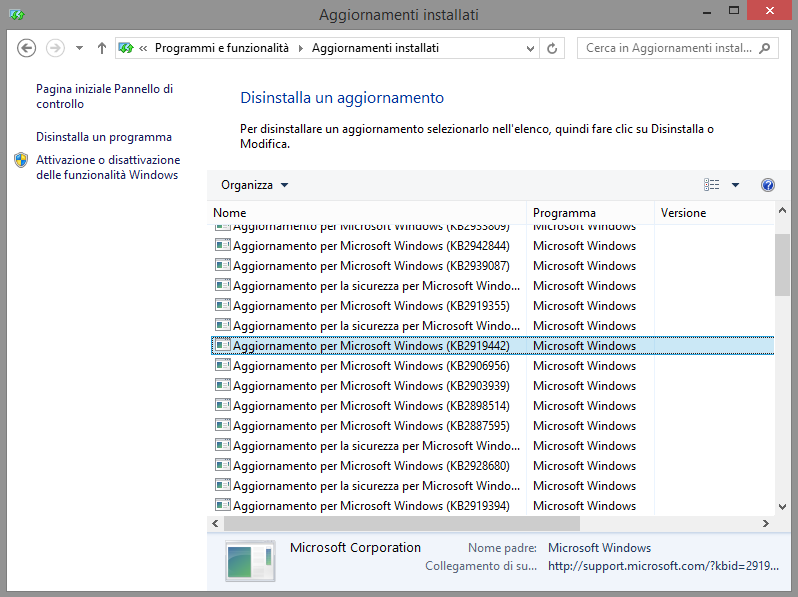Screen dimensions: 798x597
Task: Click the Microsoft Corporation publisher text
Action: coord(355,548)
